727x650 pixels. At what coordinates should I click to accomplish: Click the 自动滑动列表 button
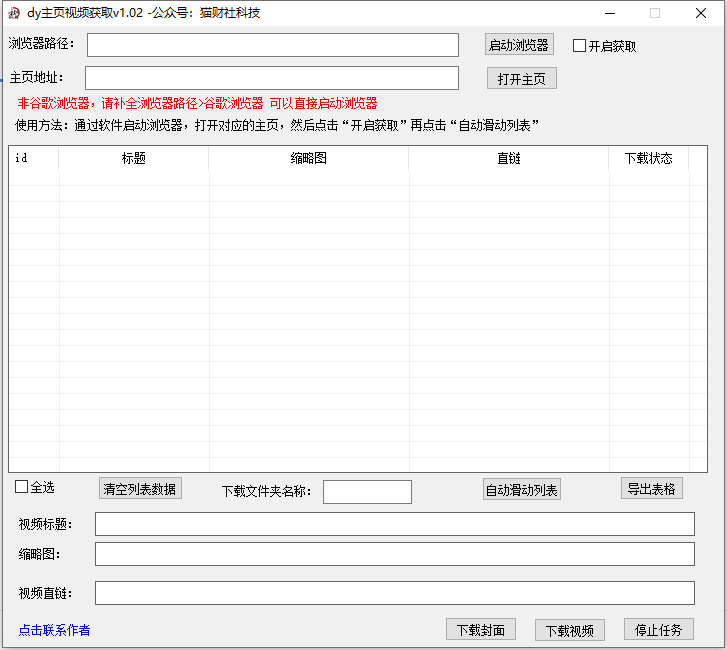[522, 489]
